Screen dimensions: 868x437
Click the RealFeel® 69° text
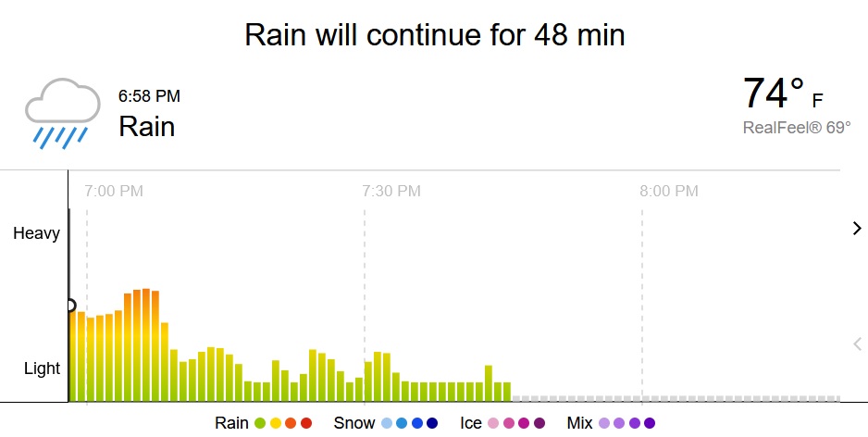pyautogui.click(x=797, y=128)
